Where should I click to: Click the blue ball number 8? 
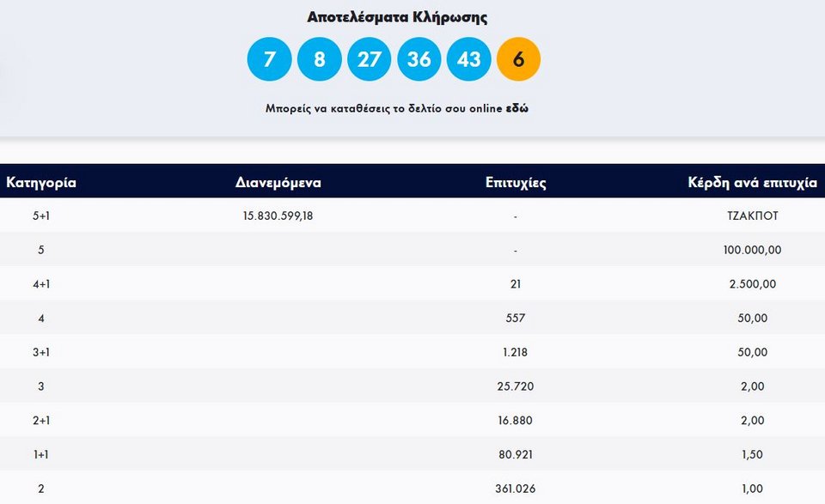point(319,59)
